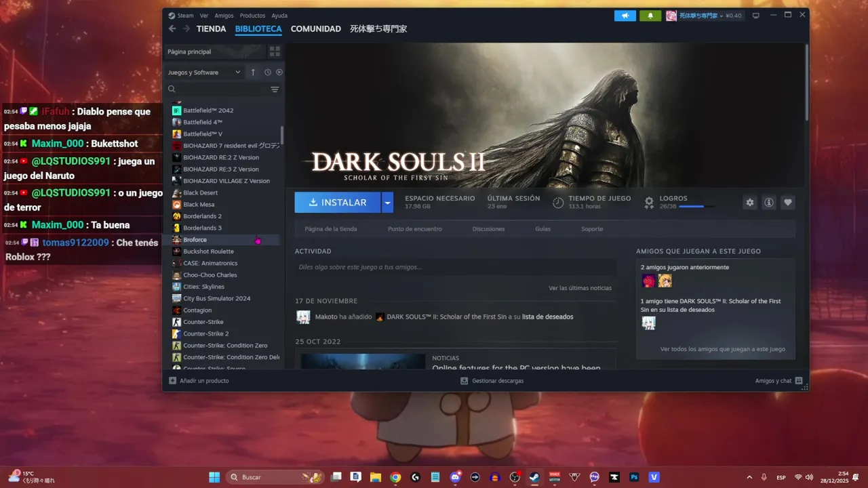Click the INSTALAR button
The height and width of the screenshot is (488, 868).
(x=338, y=202)
